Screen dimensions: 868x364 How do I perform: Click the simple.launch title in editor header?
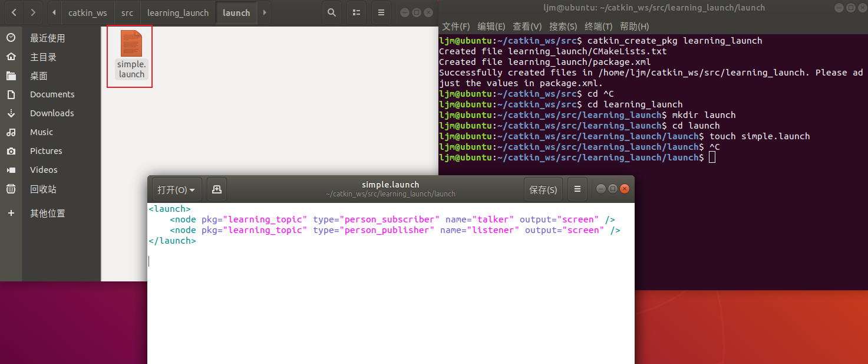pos(391,185)
